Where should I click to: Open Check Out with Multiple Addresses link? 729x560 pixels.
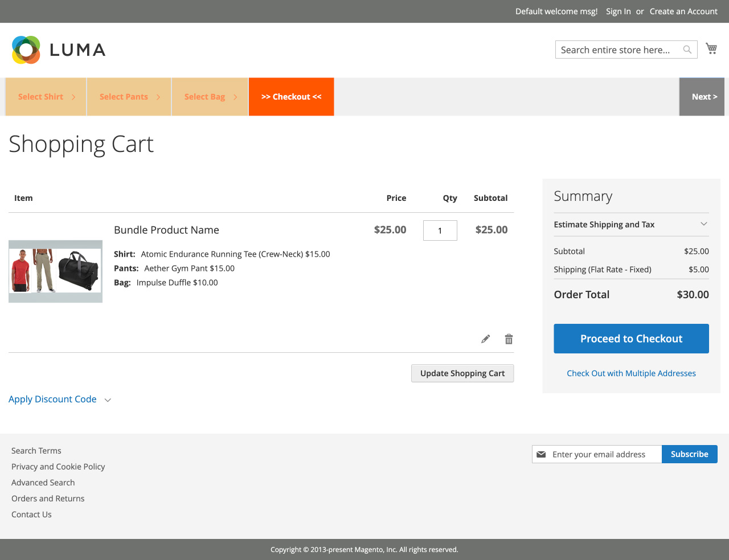pos(631,373)
